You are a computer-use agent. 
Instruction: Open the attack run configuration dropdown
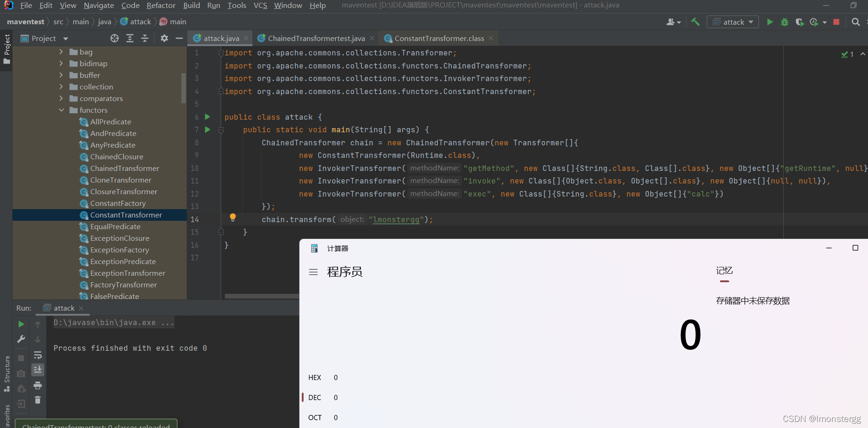click(x=733, y=22)
